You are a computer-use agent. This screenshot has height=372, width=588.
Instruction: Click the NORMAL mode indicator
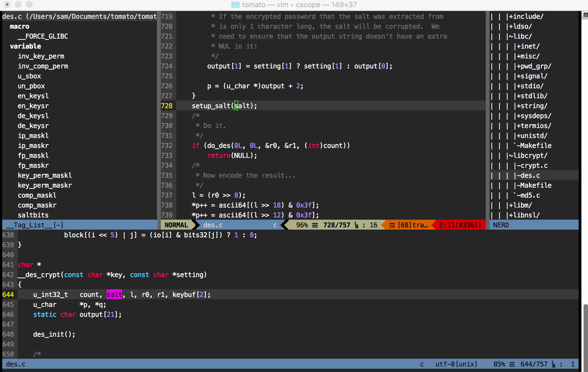click(x=176, y=225)
